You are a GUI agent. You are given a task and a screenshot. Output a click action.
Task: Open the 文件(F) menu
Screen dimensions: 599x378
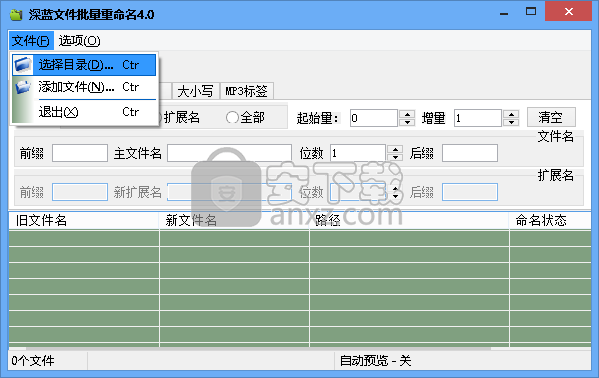pos(31,41)
